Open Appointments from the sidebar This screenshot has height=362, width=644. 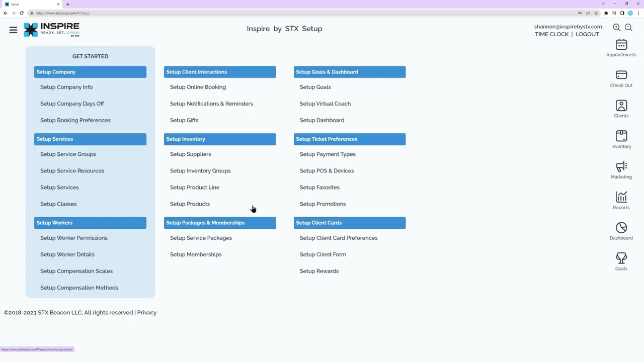pos(621,48)
